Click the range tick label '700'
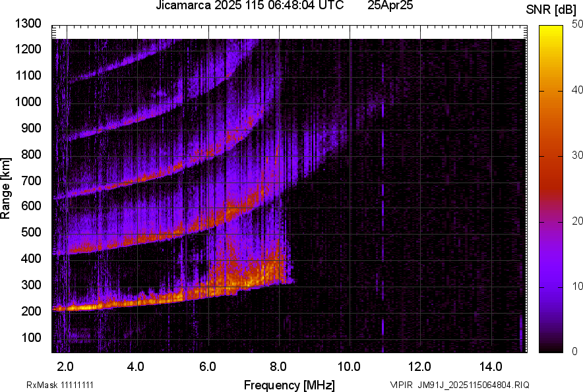The height and width of the screenshot is (392, 583). [31, 181]
